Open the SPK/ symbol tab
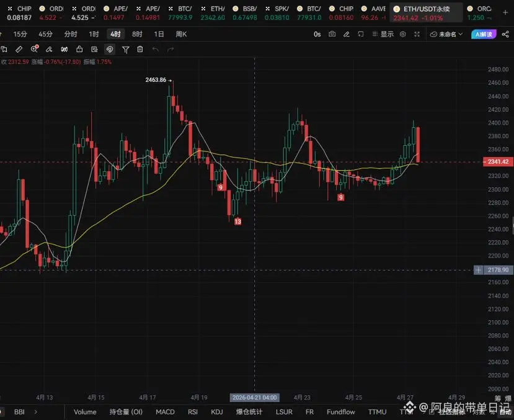Image resolution: width=514 pixels, height=420 pixels. [277, 13]
